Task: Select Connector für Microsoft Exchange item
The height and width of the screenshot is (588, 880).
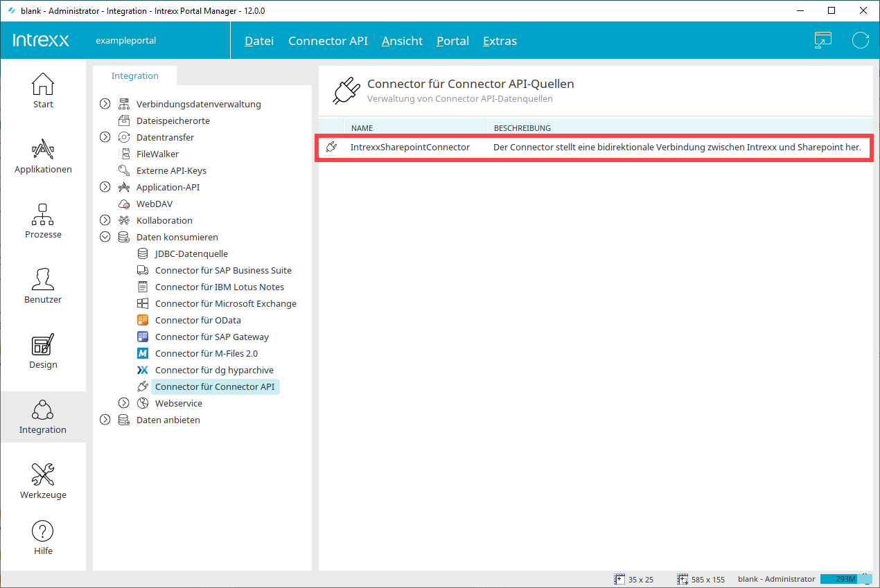Action: (226, 303)
